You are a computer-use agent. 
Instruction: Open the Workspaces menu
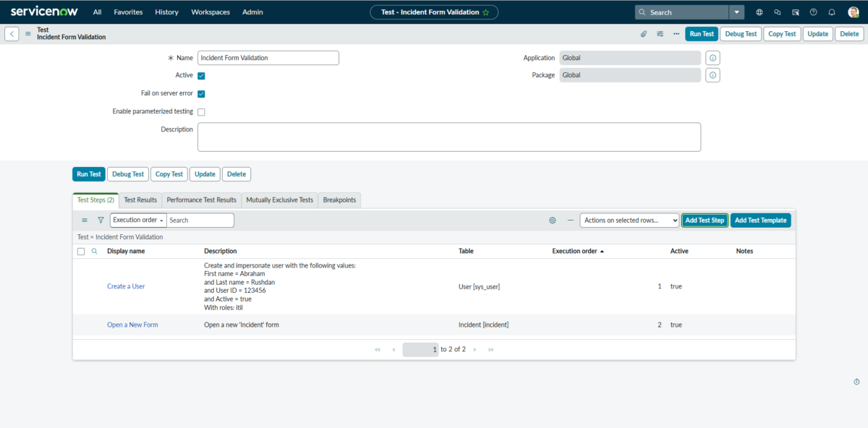[x=210, y=12]
